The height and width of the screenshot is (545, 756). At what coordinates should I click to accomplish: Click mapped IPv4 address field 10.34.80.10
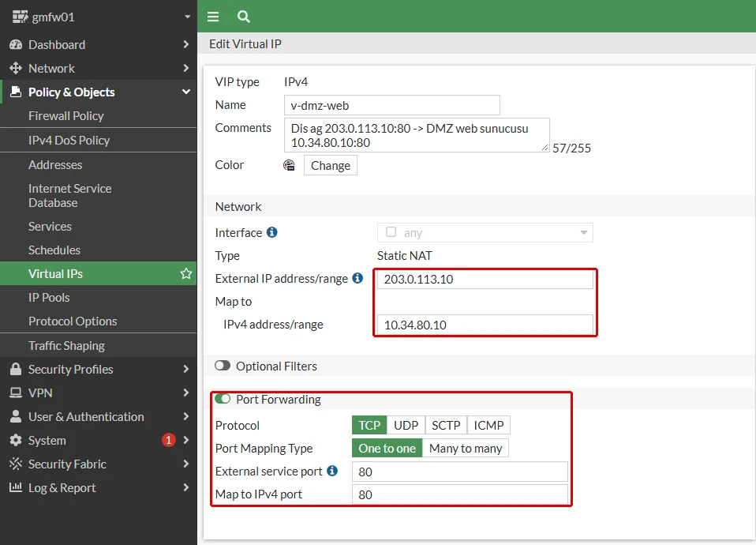pyautogui.click(x=485, y=325)
